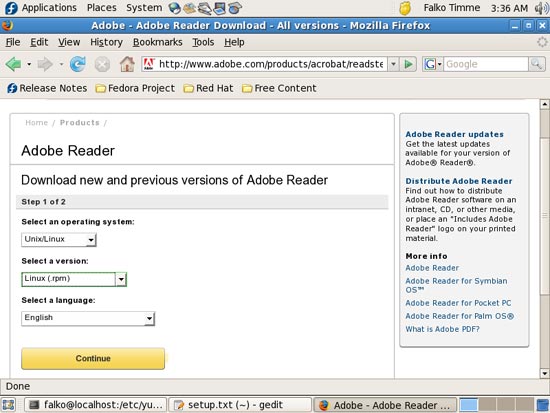Open Red Hat bookmarks folder
Image resolution: width=550 pixels, height=413 pixels.
coord(208,88)
